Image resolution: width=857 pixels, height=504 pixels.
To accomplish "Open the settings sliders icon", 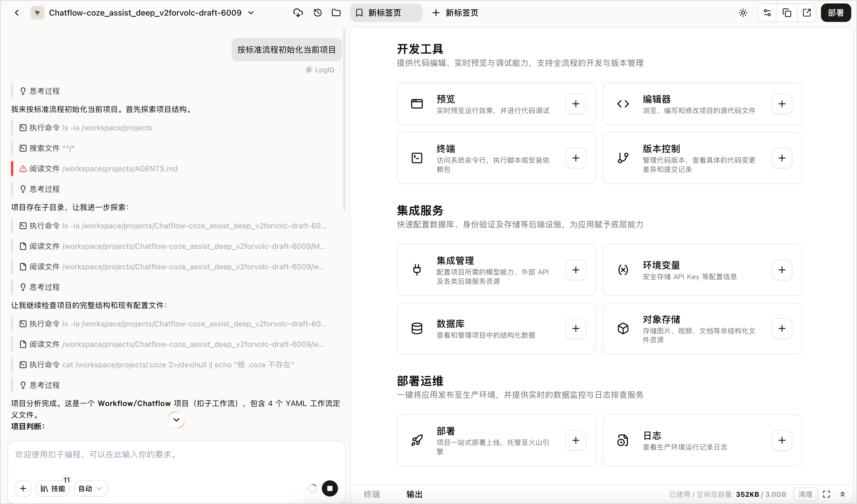I will [767, 13].
